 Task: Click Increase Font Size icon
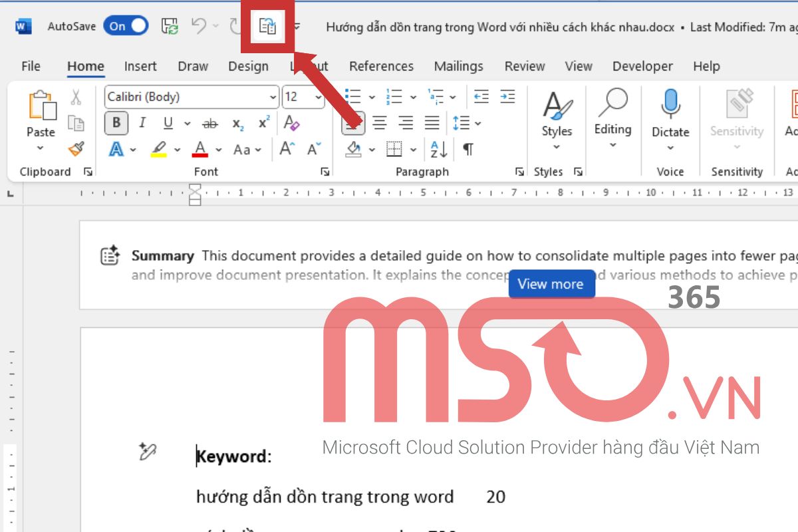click(x=287, y=150)
